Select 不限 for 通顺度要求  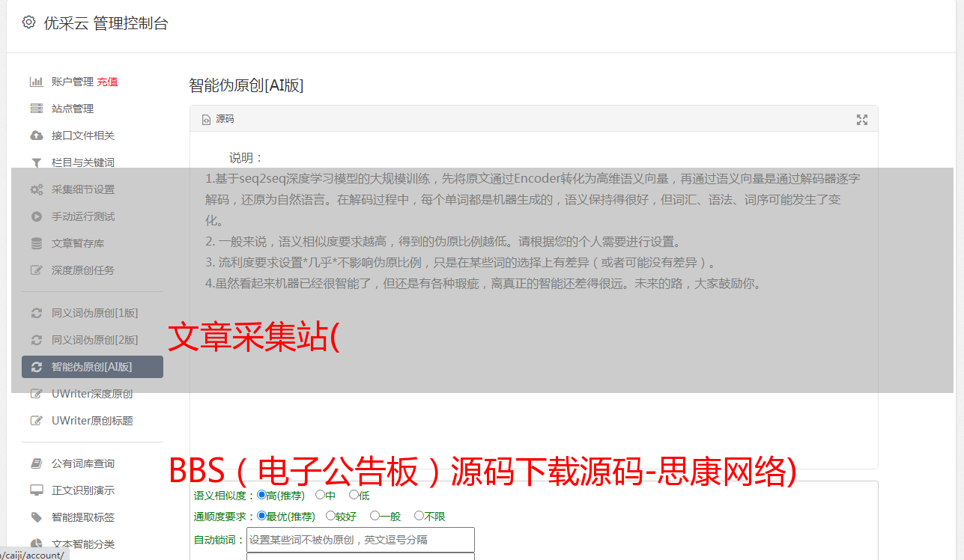tap(419, 515)
